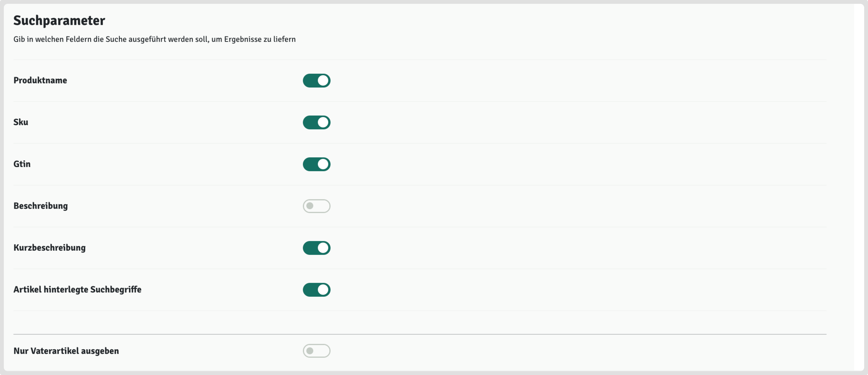
Task: Click the Artikel hinterlegte Suchbegriffe label
Action: tap(77, 289)
